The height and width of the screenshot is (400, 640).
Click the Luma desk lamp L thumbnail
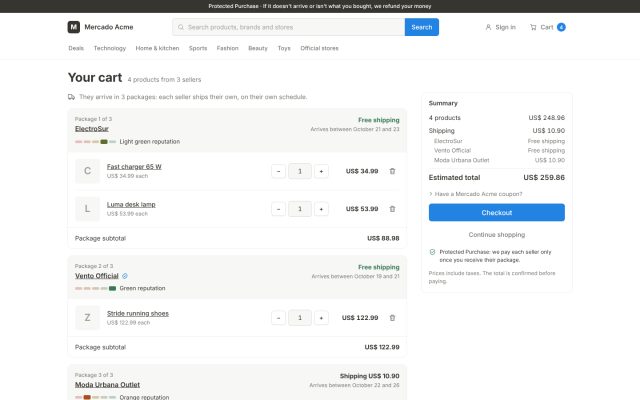[87, 209]
